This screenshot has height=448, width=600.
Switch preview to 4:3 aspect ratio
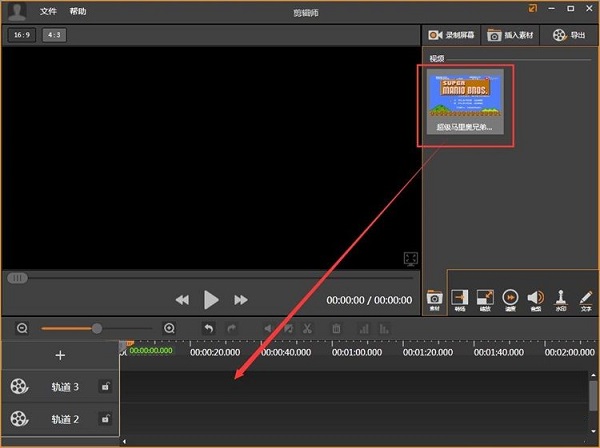[53, 35]
